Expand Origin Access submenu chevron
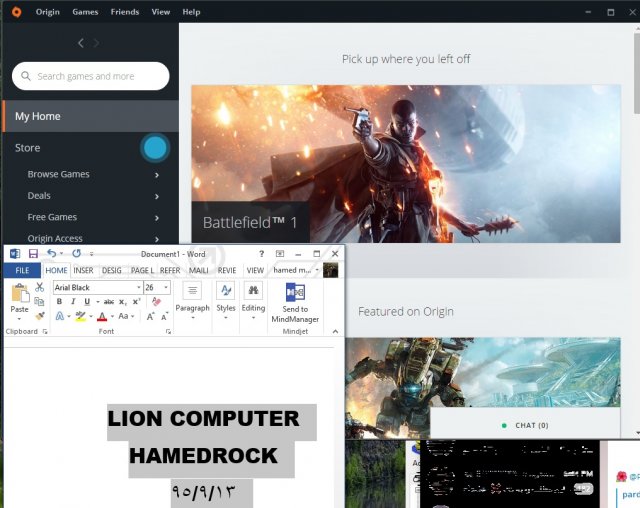 157,239
